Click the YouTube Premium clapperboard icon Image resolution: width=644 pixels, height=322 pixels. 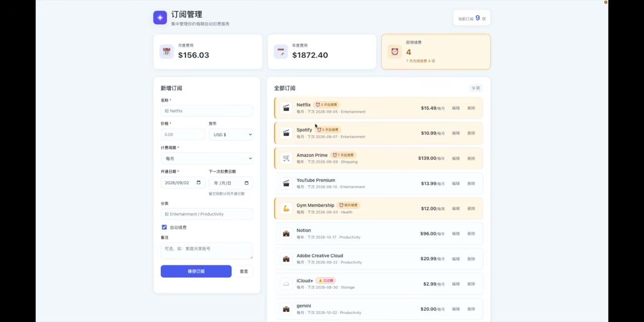[286, 183]
